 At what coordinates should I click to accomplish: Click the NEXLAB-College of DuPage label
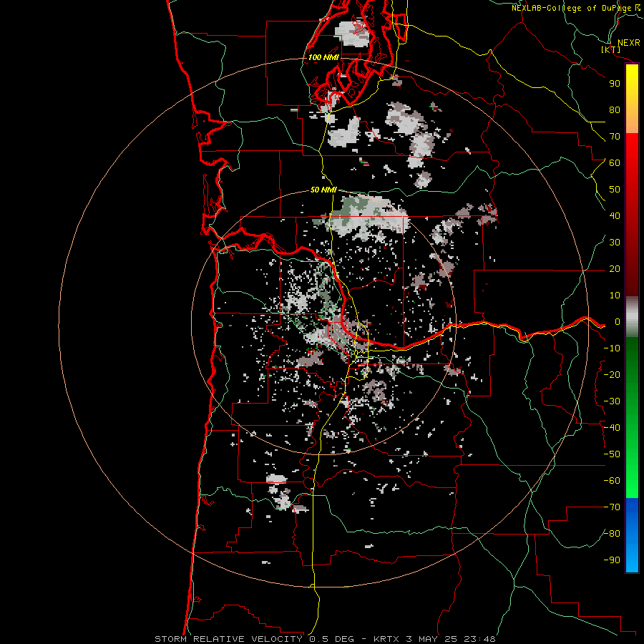click(x=571, y=8)
